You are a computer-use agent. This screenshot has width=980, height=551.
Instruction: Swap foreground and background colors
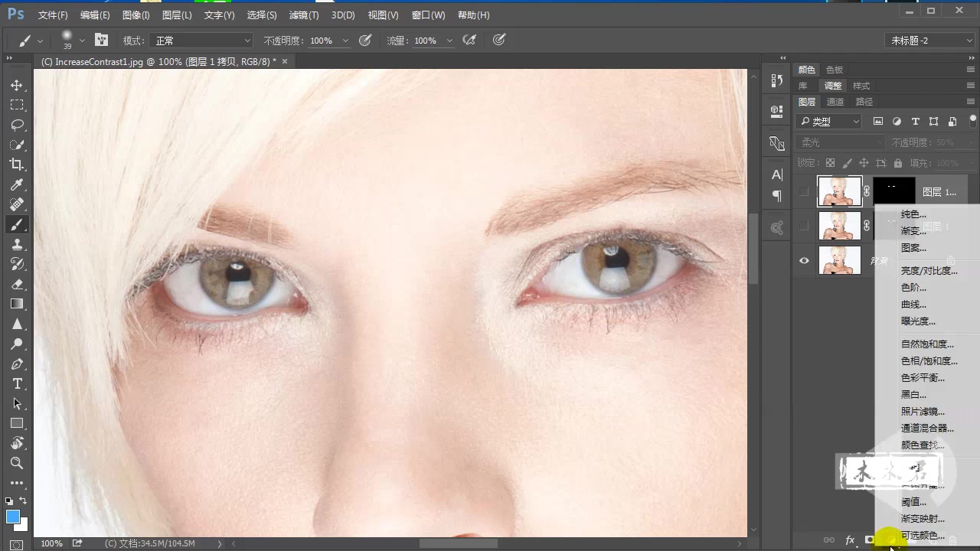click(23, 501)
